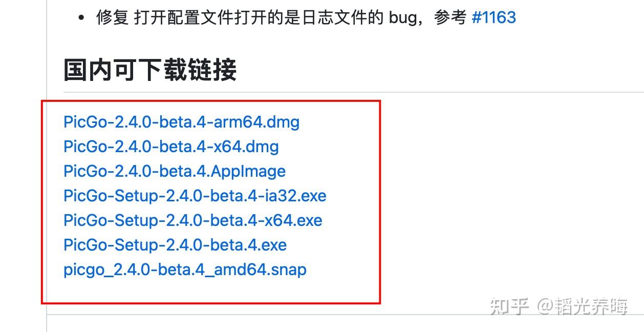The image size is (644, 332).
Task: Click the 知乎 watermark logo
Action: (509, 306)
